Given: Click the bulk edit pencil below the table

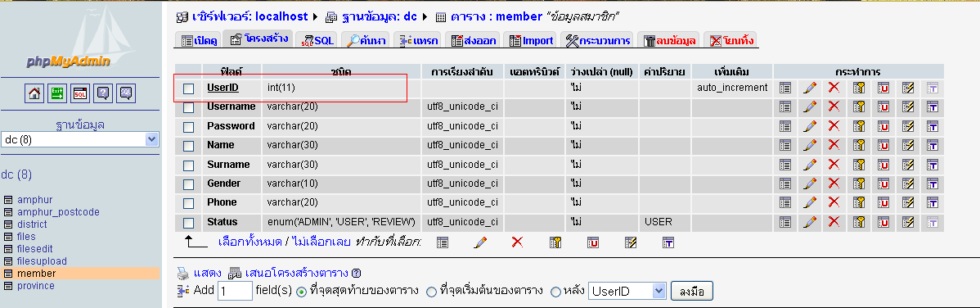Looking at the screenshot, I should pyautogui.click(x=480, y=242).
